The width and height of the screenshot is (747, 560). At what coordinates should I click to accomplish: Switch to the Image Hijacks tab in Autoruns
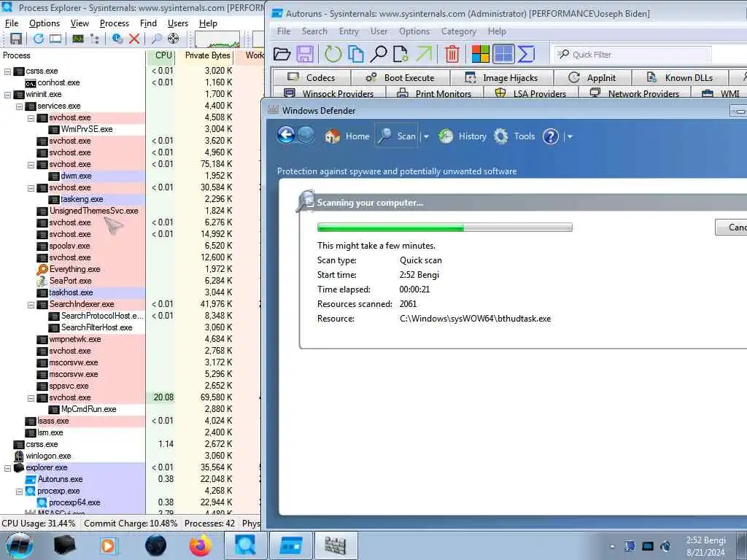tap(502, 77)
